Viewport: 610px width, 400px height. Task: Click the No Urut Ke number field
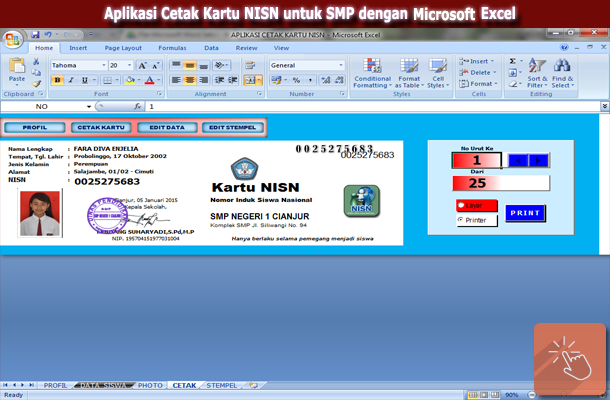coord(477,160)
